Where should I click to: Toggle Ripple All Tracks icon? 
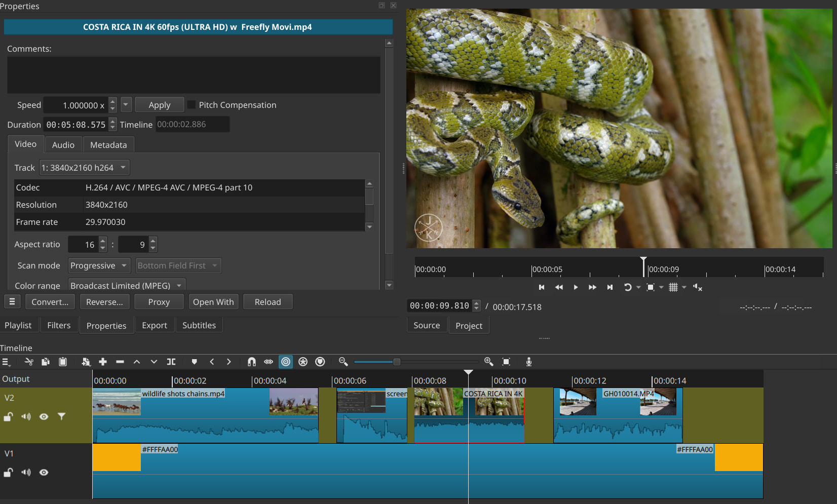click(303, 362)
